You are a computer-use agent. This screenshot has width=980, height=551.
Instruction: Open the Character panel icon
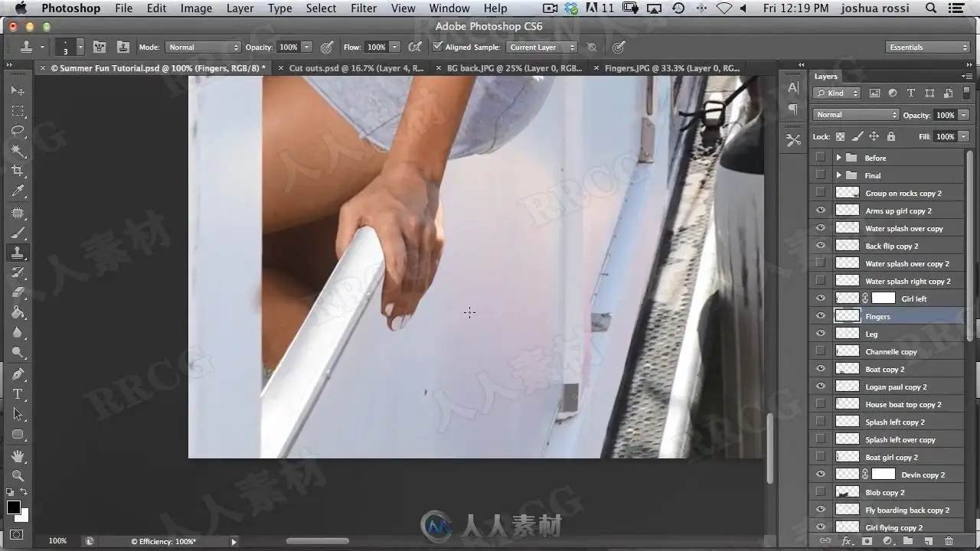[793, 88]
